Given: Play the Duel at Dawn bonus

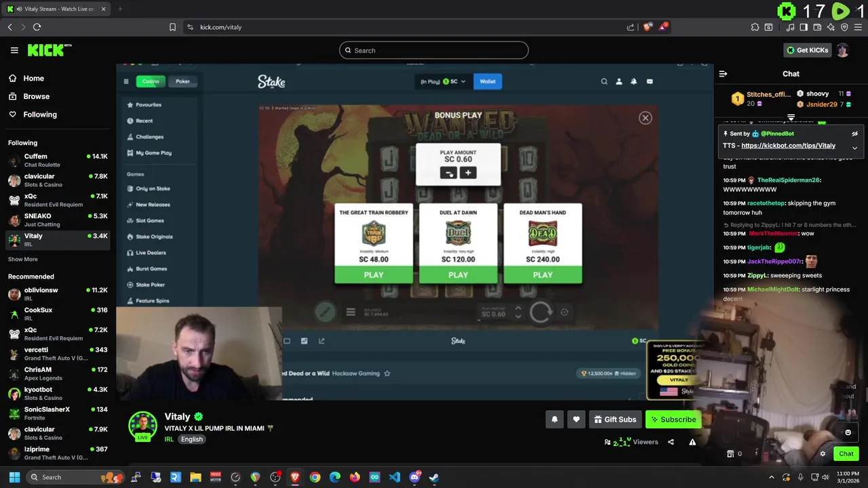Looking at the screenshot, I should click(458, 275).
